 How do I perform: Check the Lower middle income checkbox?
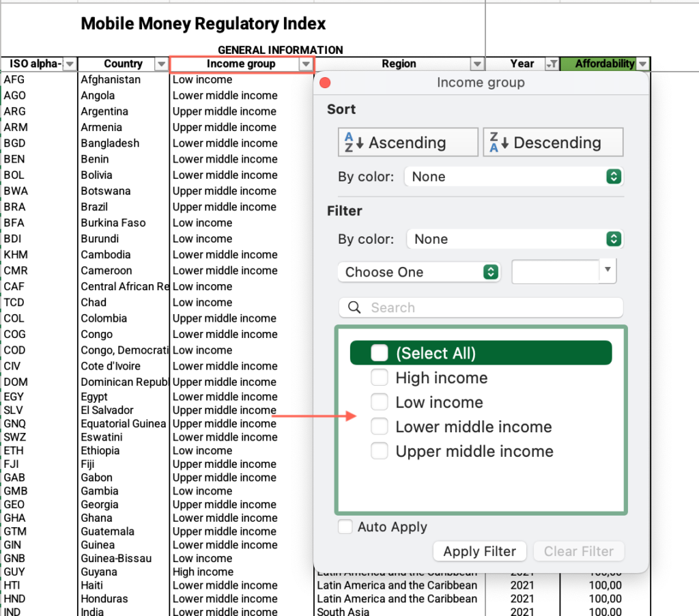(x=380, y=426)
